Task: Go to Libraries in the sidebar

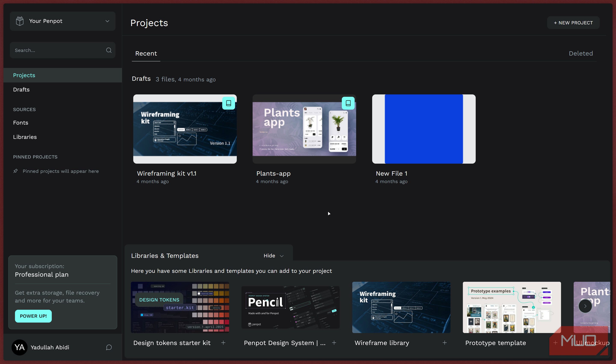Action: pos(25,137)
